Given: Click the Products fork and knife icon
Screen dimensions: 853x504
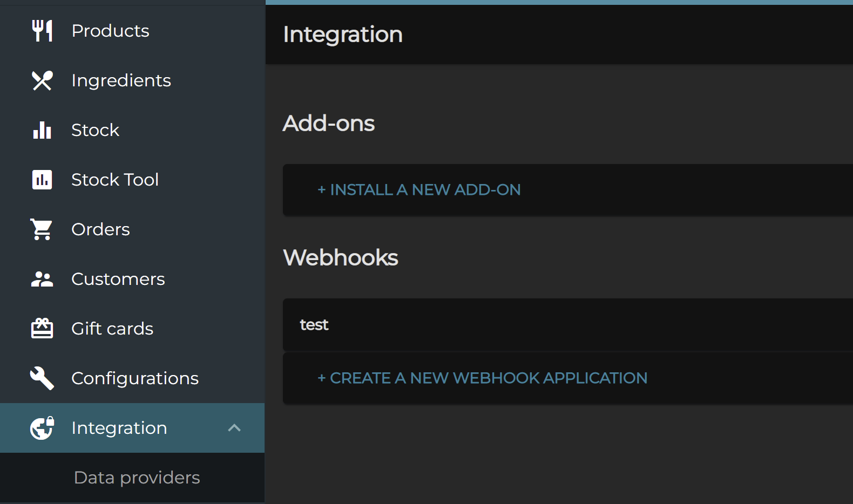Looking at the screenshot, I should (42, 31).
